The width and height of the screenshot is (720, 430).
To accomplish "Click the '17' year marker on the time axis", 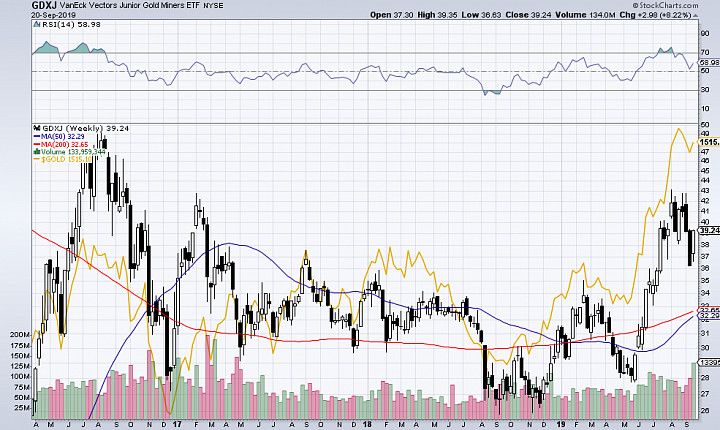I will [177, 424].
